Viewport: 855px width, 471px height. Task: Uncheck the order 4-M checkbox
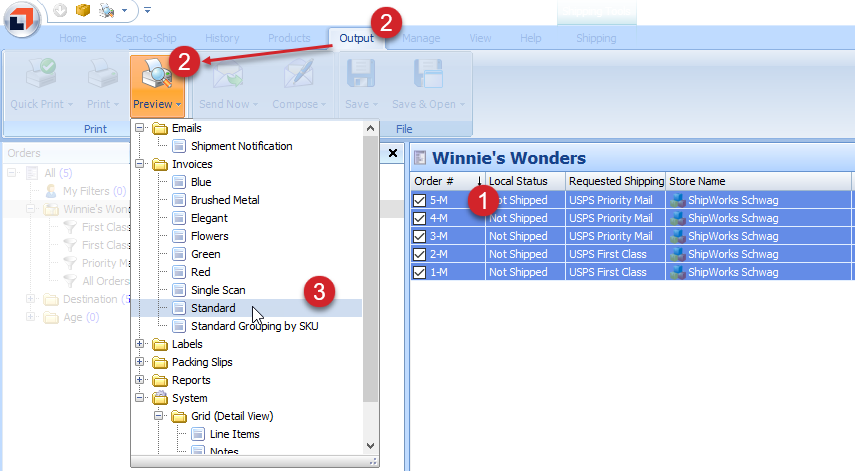(419, 218)
